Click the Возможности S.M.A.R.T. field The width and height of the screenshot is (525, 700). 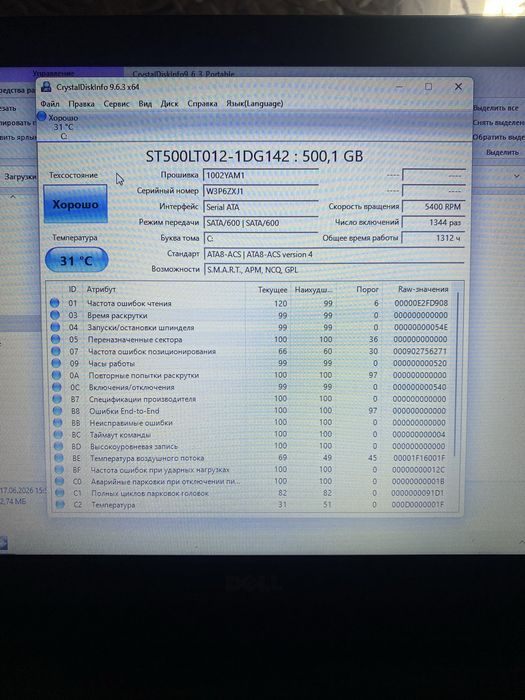[x=334, y=270]
